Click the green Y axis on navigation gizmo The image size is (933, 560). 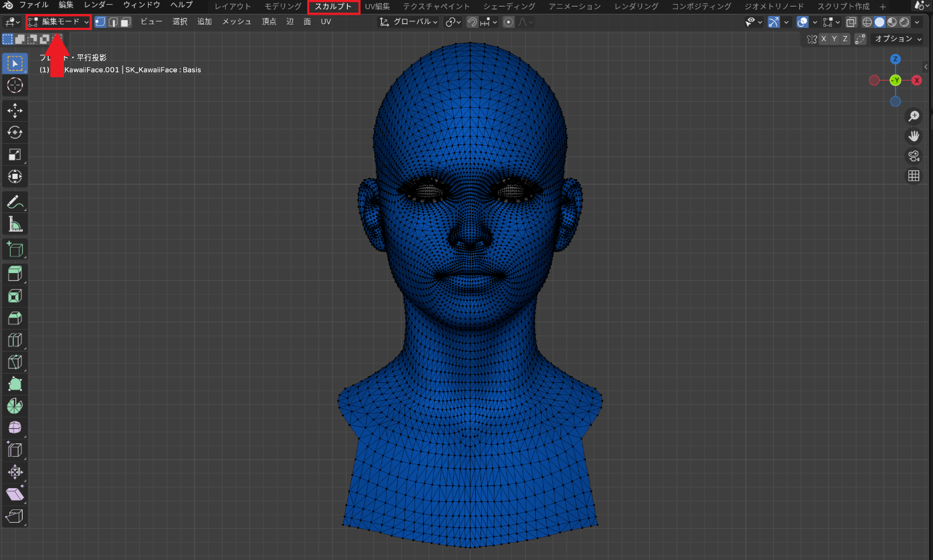pyautogui.click(x=895, y=80)
